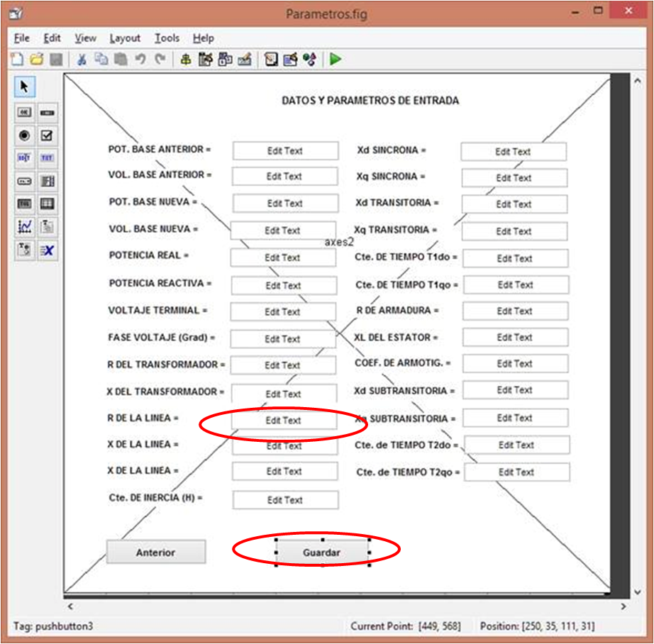
Task: Open the Help menu
Action: click(204, 38)
